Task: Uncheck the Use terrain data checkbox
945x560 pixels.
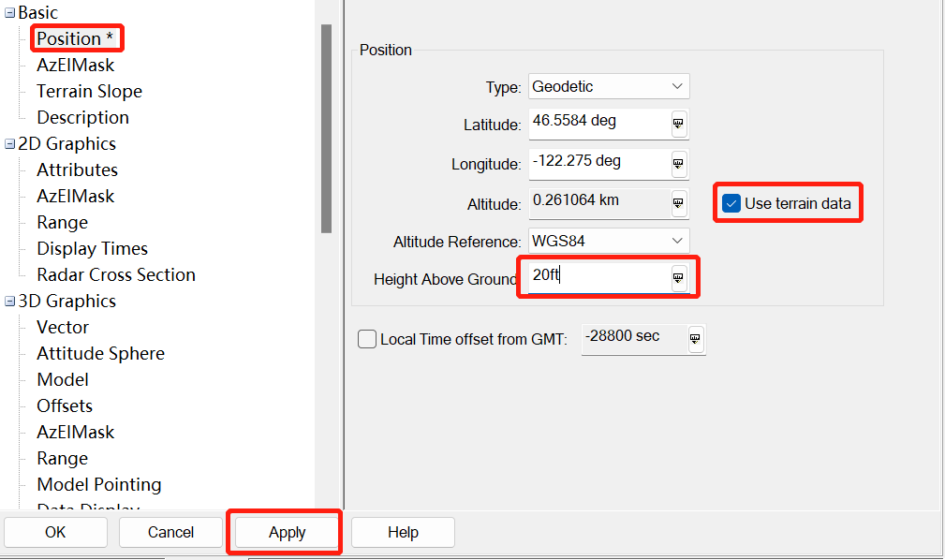Action: coord(731,203)
